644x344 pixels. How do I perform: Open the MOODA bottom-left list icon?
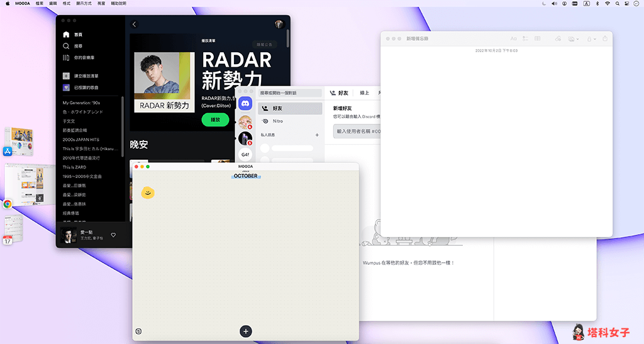tap(138, 331)
